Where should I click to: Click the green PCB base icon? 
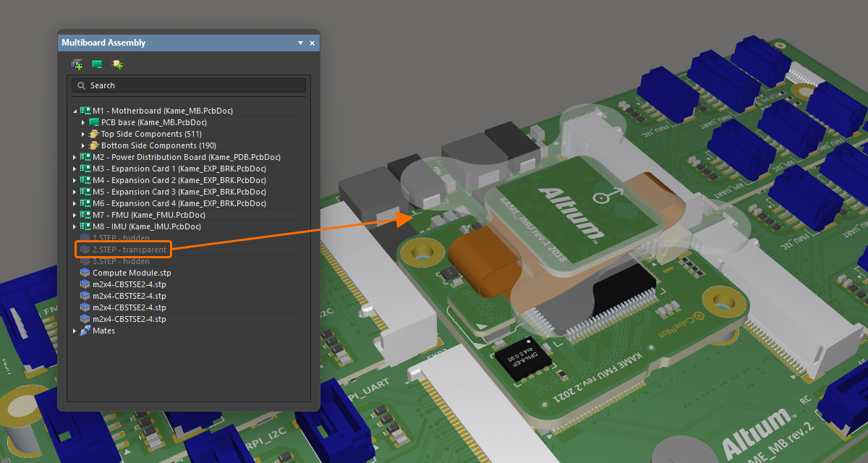tap(94, 122)
